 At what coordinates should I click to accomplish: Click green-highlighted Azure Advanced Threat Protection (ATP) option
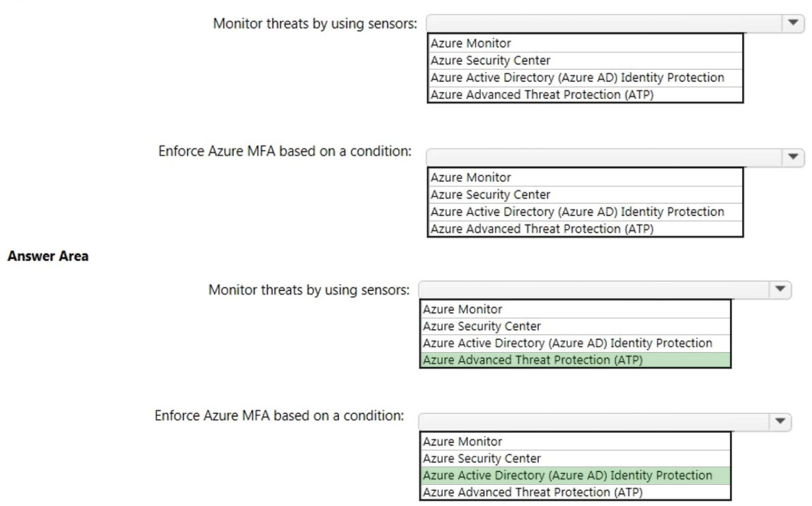click(x=532, y=360)
